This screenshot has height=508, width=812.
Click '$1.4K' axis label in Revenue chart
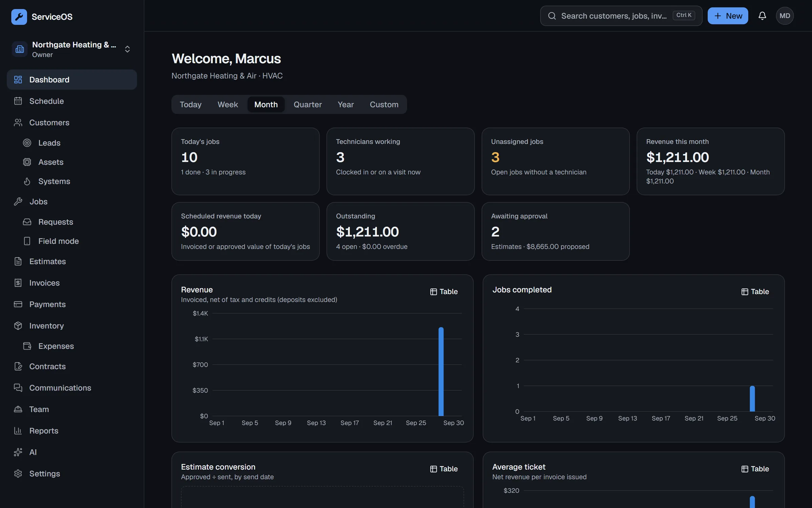point(200,313)
